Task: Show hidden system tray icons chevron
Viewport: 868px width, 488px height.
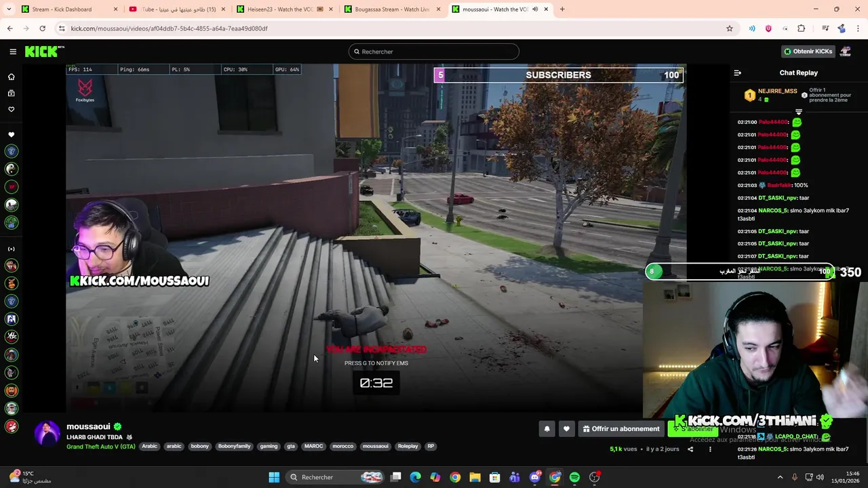Action: pyautogui.click(x=780, y=477)
